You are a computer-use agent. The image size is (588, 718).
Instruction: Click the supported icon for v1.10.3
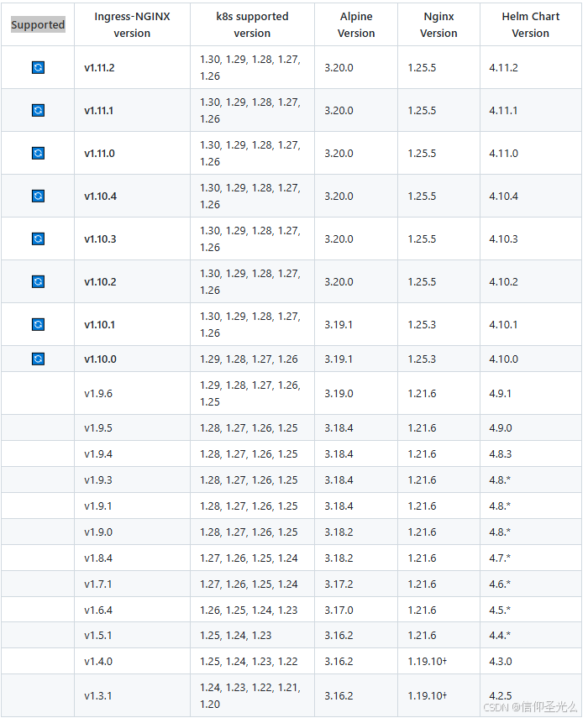[38, 239]
